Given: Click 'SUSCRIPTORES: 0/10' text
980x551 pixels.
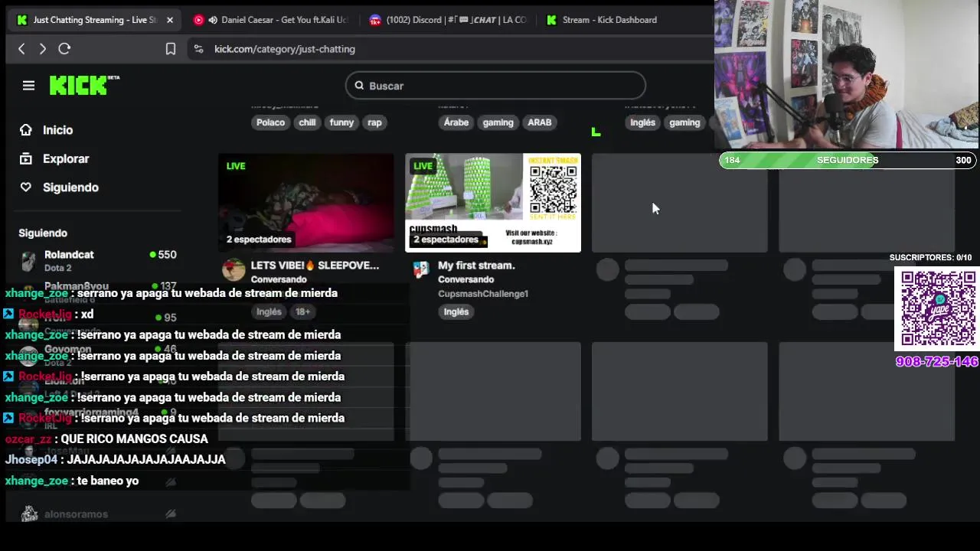Looking at the screenshot, I should [x=930, y=258].
